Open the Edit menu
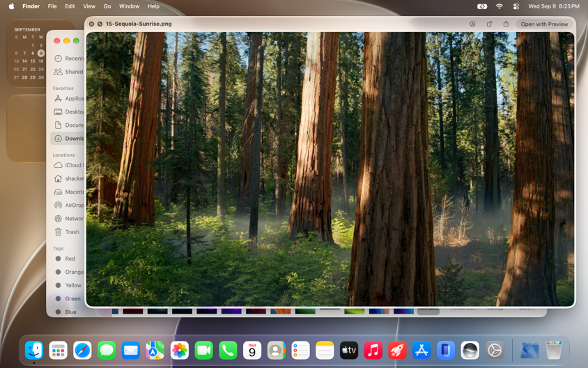The height and width of the screenshot is (368, 588). [70, 6]
